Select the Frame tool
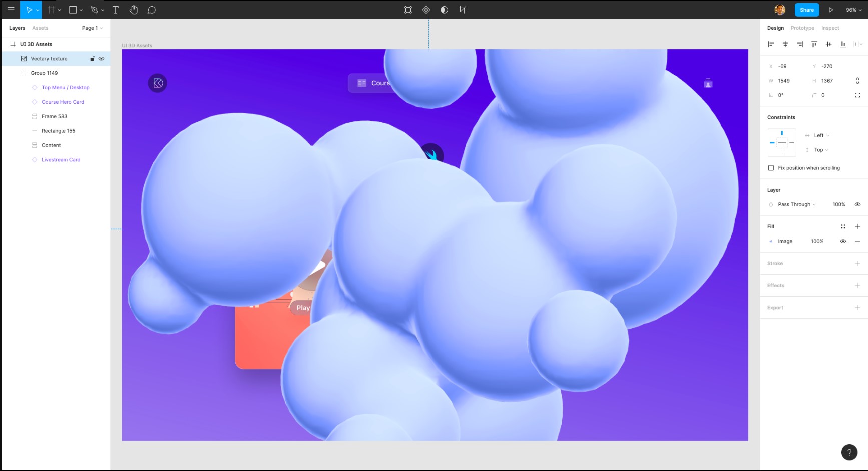868x471 pixels. [x=52, y=10]
